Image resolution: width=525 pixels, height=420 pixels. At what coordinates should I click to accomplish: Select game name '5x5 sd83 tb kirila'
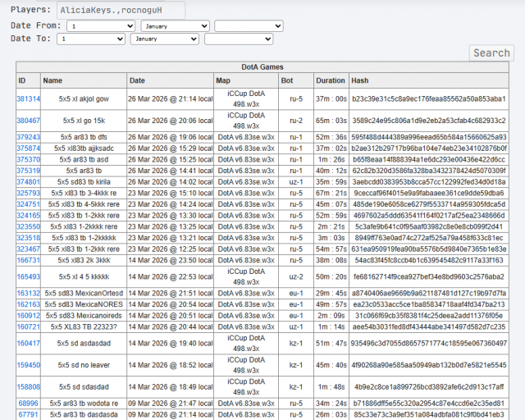click(x=84, y=182)
